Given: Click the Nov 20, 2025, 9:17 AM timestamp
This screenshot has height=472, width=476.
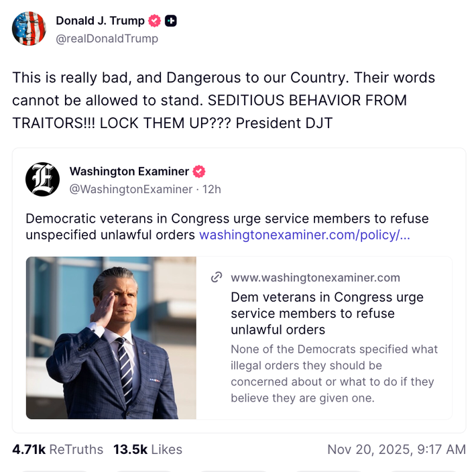Looking at the screenshot, I should pyautogui.click(x=396, y=449).
